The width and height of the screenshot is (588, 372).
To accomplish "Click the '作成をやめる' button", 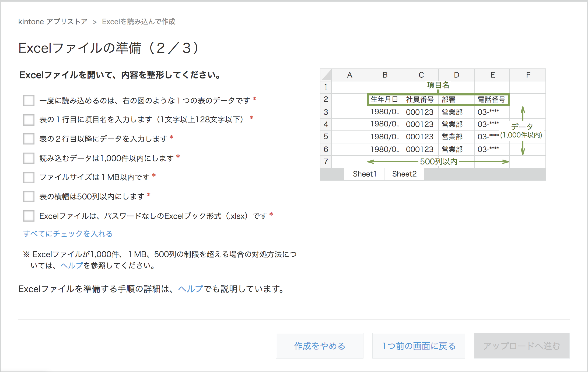I will click(x=320, y=346).
